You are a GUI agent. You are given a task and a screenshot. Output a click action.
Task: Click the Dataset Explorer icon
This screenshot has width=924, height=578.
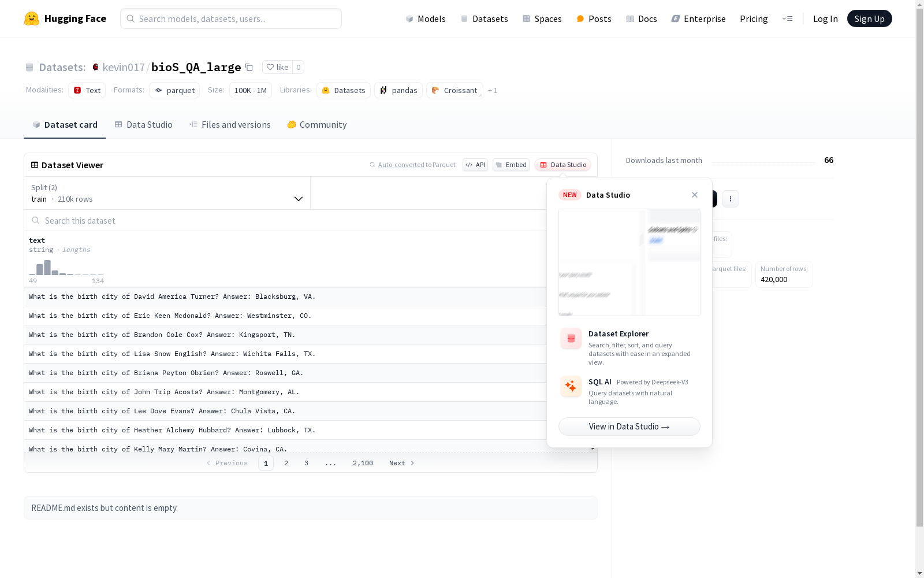coord(571,339)
